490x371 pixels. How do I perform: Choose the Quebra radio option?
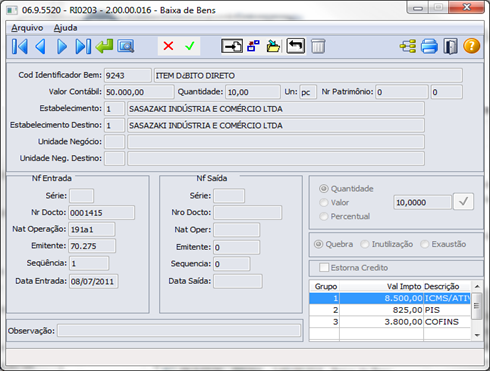(318, 244)
